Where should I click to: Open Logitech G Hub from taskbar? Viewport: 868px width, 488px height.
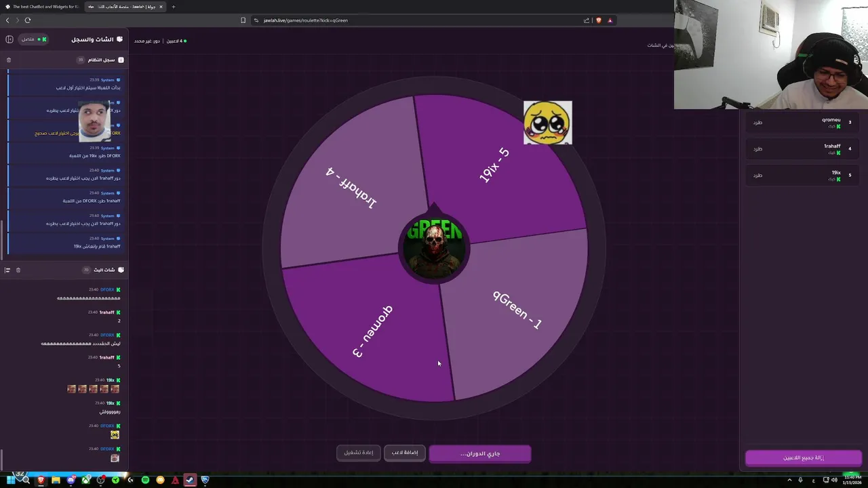pyautogui.click(x=130, y=480)
